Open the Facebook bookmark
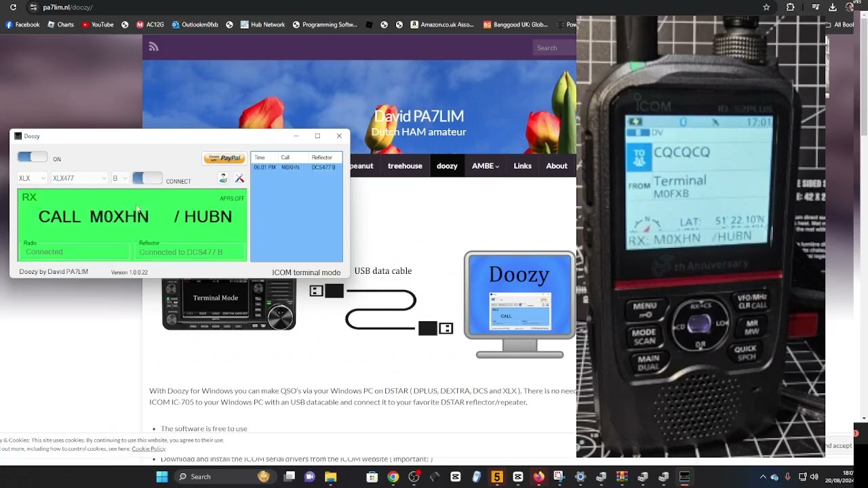 tap(23, 24)
